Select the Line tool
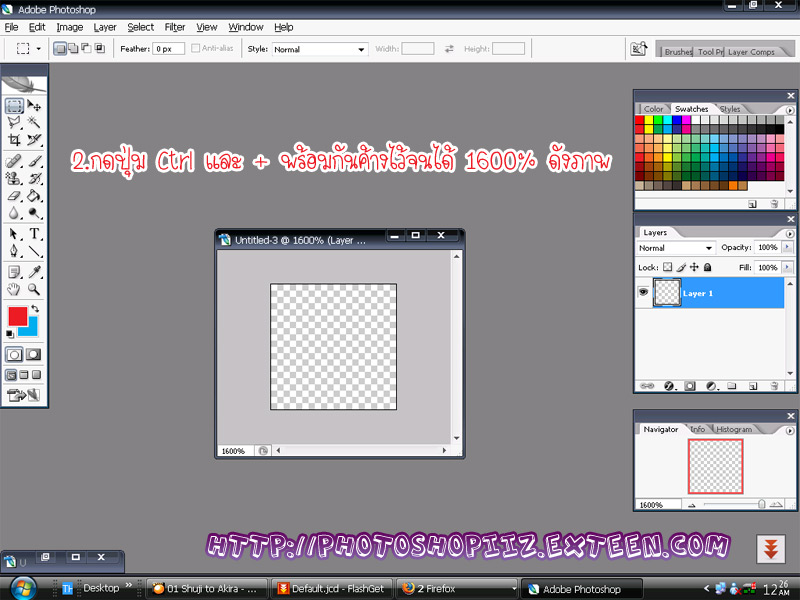The height and width of the screenshot is (600, 800). pos(34,251)
